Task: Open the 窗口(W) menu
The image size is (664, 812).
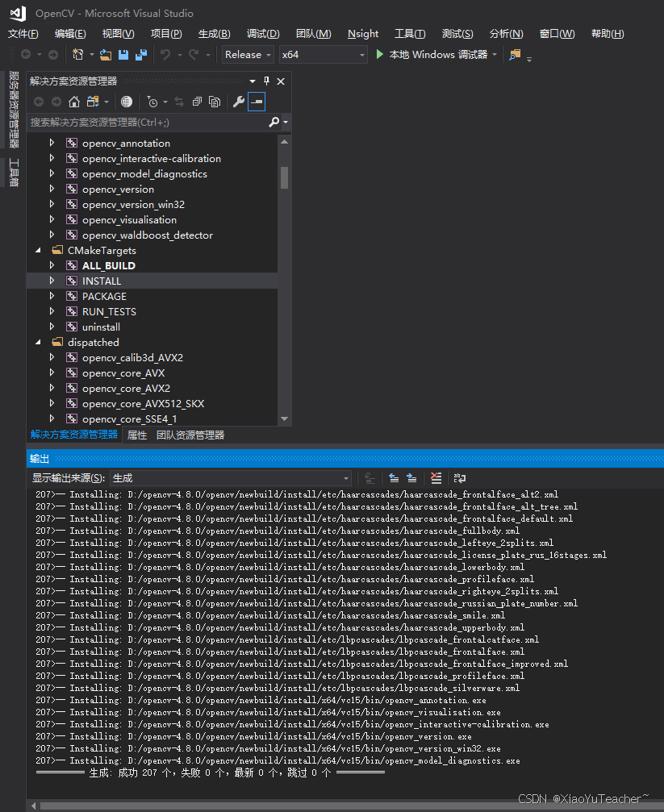Action: click(x=557, y=34)
